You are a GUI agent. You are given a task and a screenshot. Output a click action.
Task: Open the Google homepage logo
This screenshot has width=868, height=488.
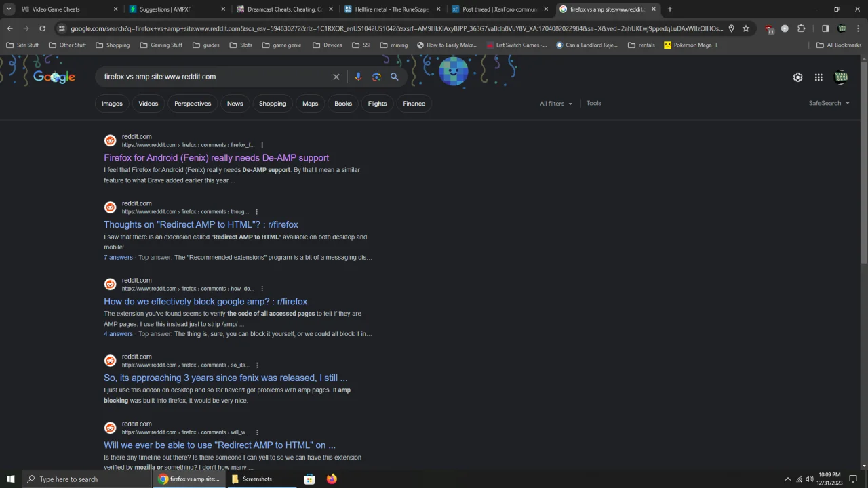pos(54,77)
